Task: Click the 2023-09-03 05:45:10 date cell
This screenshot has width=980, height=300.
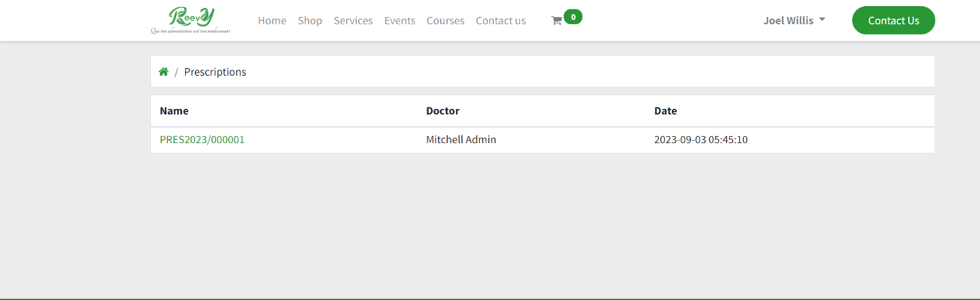Action: tap(701, 140)
